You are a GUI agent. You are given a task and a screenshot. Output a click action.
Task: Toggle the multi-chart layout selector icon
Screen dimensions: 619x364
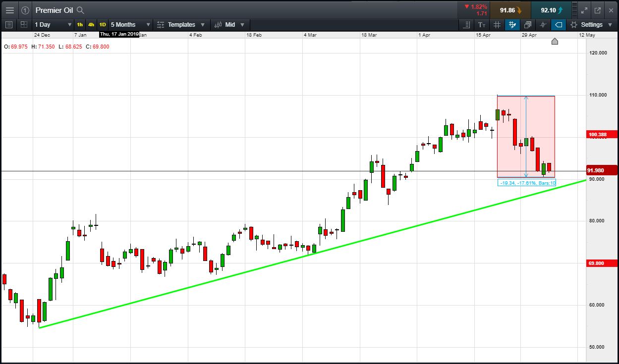point(24,25)
